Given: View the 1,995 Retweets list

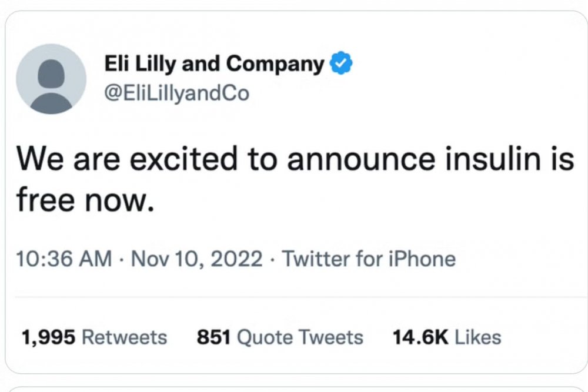Looking at the screenshot, I should click(94, 337).
